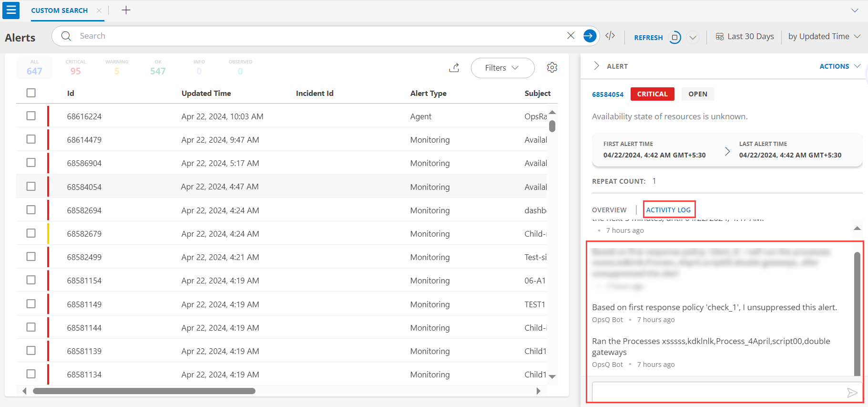
Task: Open alert row 68581139
Action: pyautogui.click(x=286, y=351)
